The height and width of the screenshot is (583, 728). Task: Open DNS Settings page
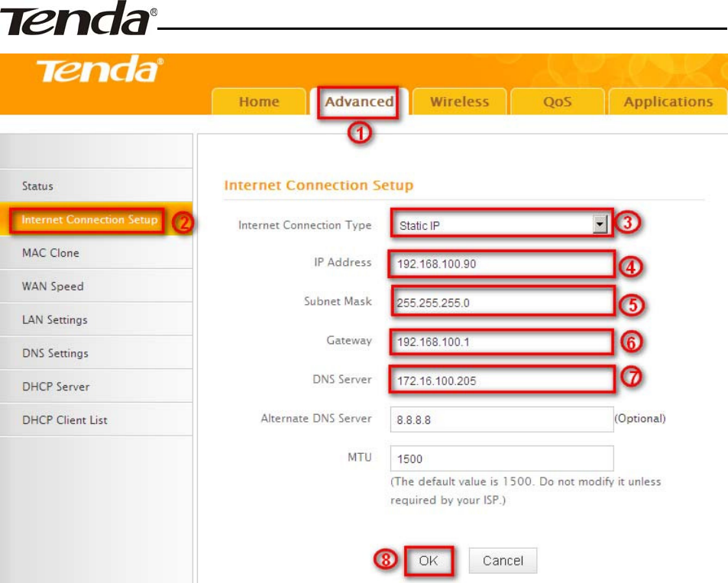click(95, 353)
